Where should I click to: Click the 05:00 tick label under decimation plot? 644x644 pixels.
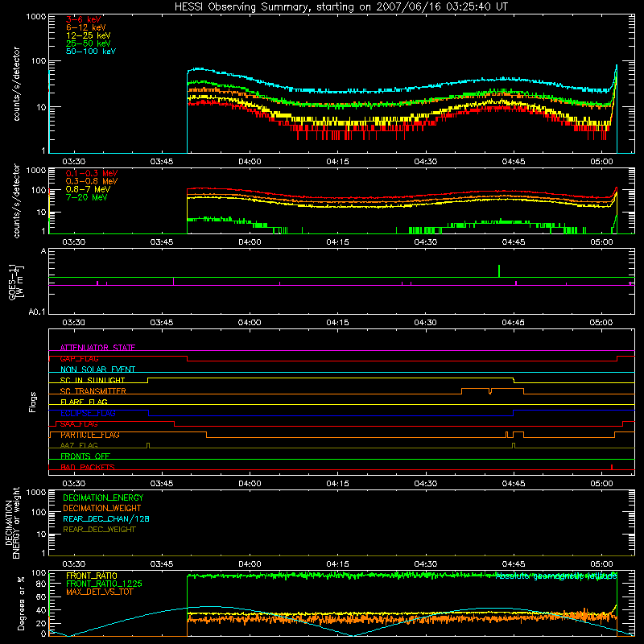(601, 564)
